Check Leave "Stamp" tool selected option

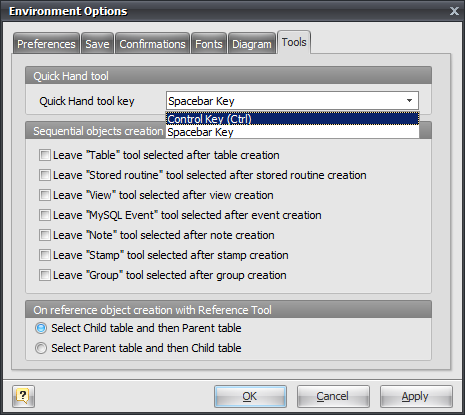click(45, 255)
